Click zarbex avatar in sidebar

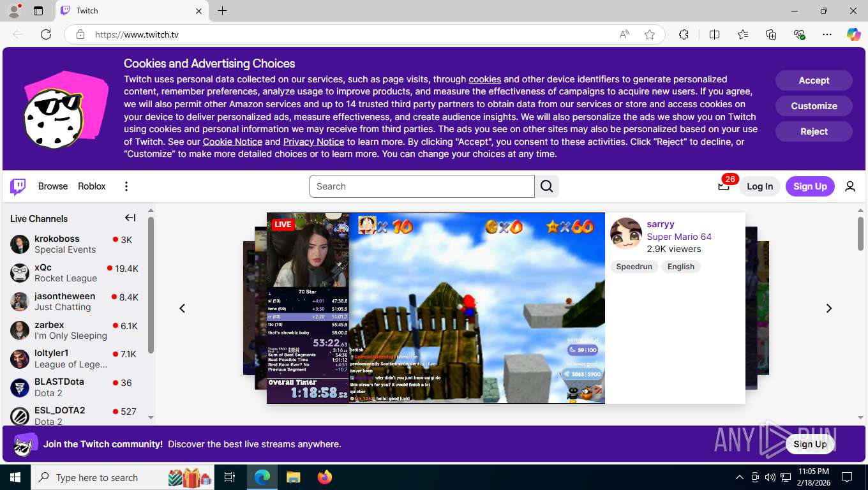click(x=20, y=330)
